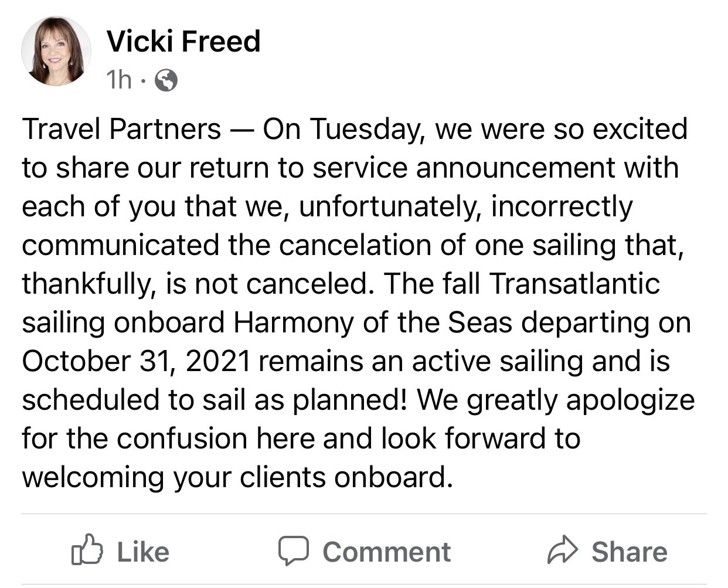Tap the curved arrow Share icon
This screenshot has width=728, height=588.
563,550
